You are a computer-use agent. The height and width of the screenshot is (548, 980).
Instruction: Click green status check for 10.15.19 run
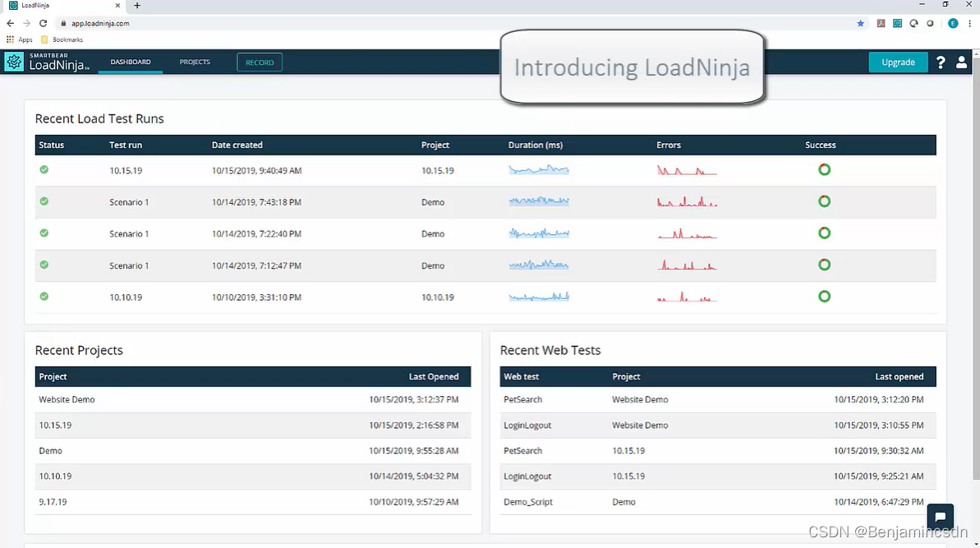click(x=44, y=170)
